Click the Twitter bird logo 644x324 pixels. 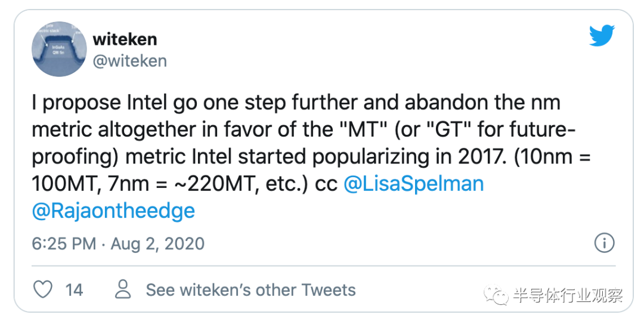coord(602,36)
